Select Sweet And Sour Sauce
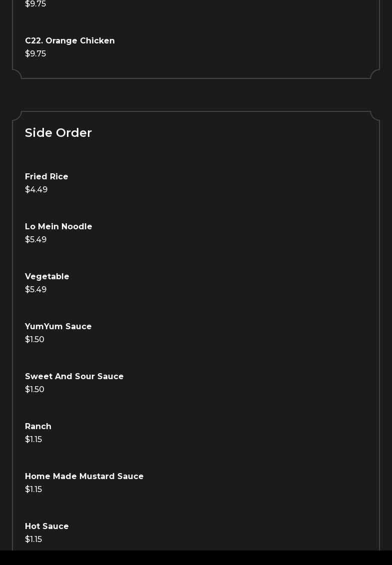The height and width of the screenshot is (565, 392). [x=74, y=377]
